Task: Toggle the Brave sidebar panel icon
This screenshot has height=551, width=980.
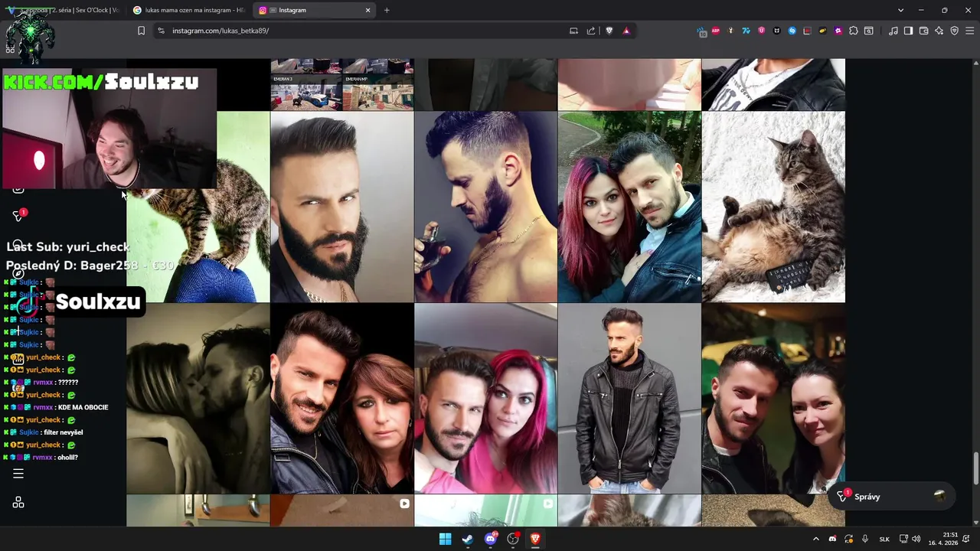Action: point(908,31)
